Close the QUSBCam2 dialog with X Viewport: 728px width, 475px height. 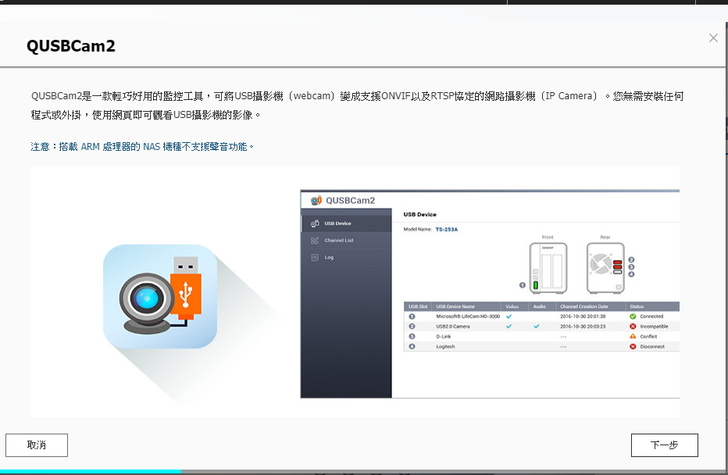(713, 38)
